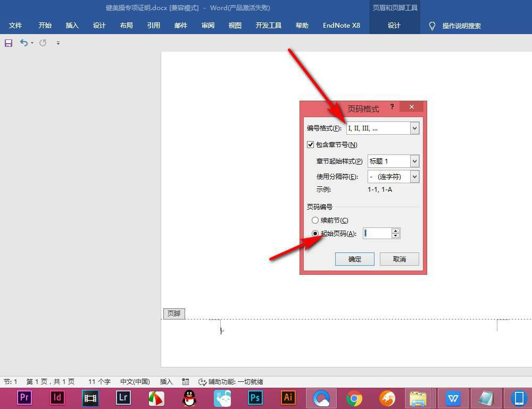
Task: Open Photoshop from the taskbar
Action: pyautogui.click(x=255, y=397)
